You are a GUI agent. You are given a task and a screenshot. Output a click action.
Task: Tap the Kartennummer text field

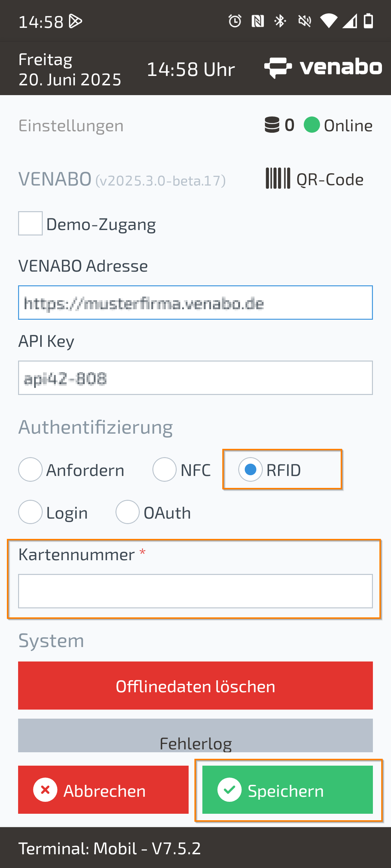[x=195, y=591]
